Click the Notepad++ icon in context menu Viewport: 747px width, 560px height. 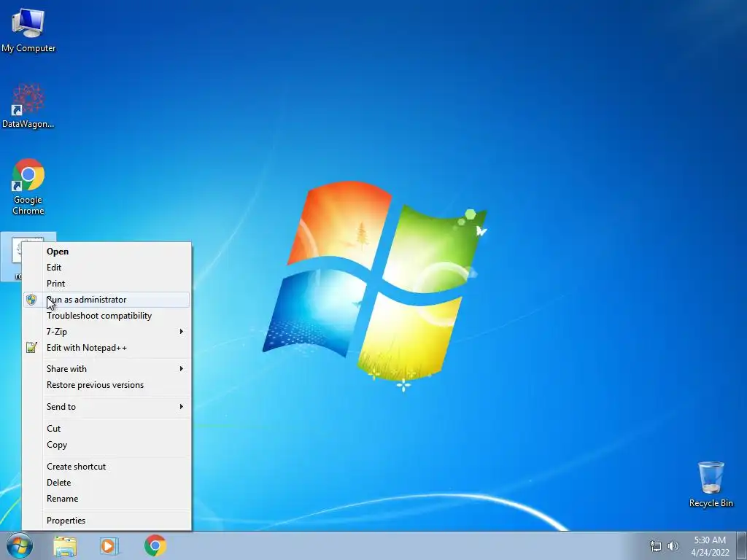pyautogui.click(x=31, y=348)
